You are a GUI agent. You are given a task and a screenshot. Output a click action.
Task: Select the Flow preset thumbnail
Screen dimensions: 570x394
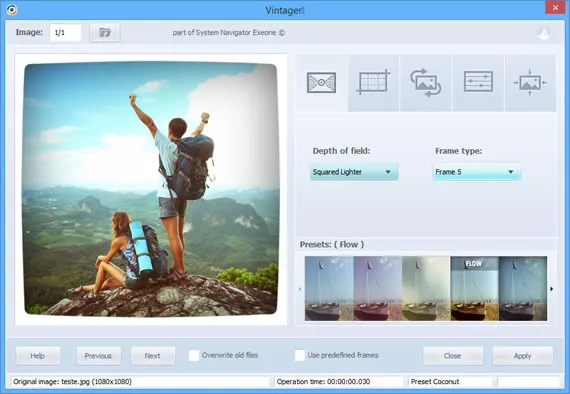[x=474, y=289]
